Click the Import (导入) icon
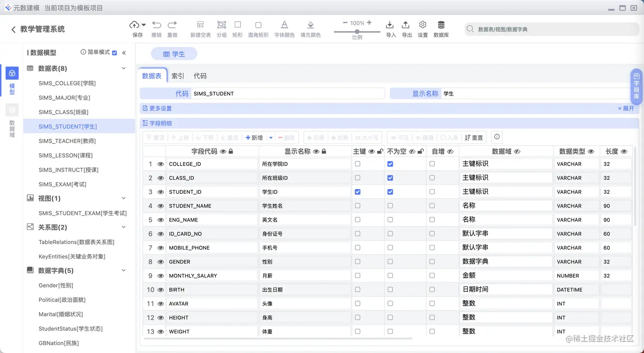The height and width of the screenshot is (353, 644). pyautogui.click(x=389, y=25)
